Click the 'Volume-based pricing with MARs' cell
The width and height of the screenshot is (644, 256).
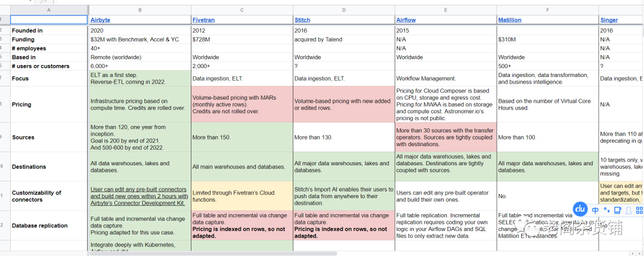(242, 104)
